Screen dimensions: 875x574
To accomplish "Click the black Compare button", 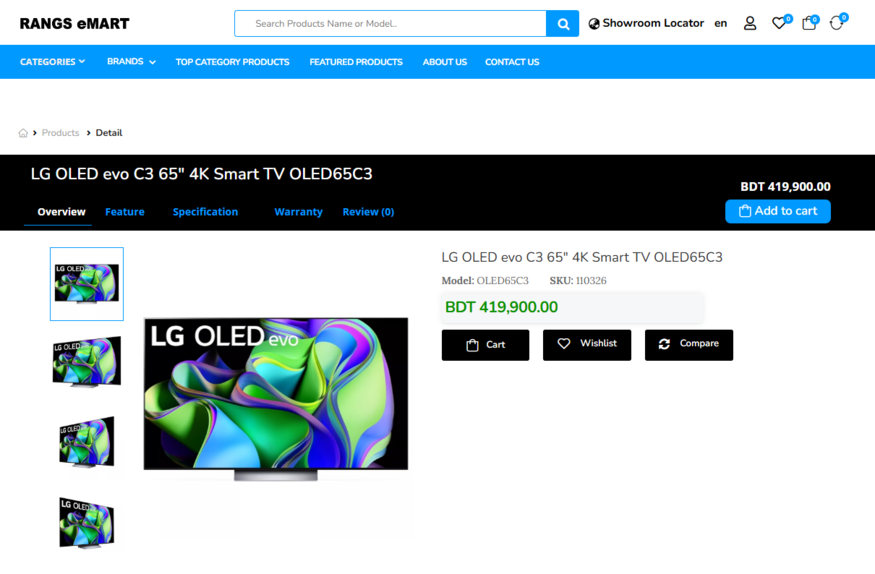I will 689,345.
